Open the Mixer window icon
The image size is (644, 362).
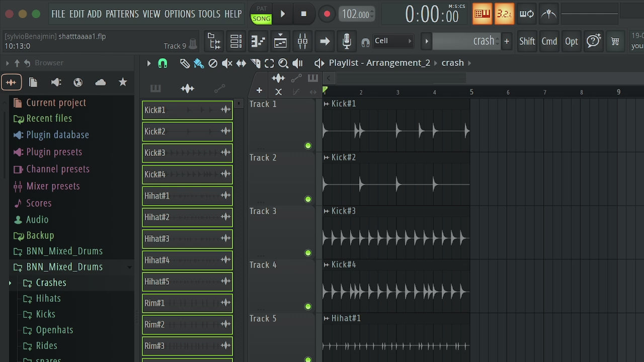[x=302, y=41]
